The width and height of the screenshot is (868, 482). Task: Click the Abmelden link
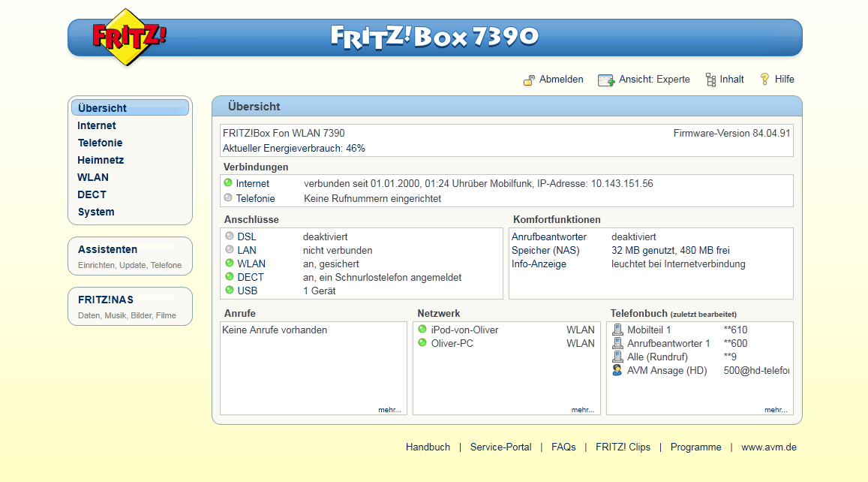pyautogui.click(x=561, y=80)
